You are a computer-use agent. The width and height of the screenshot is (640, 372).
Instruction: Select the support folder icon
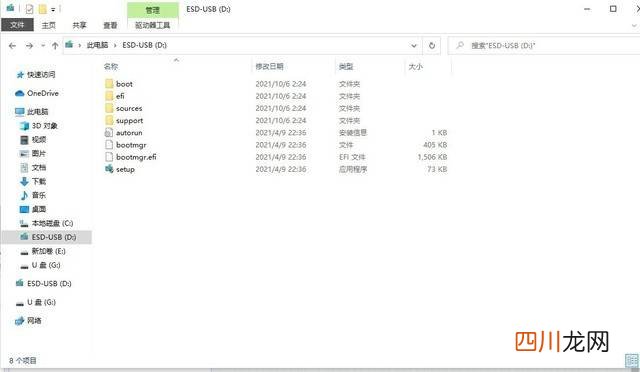(x=109, y=120)
